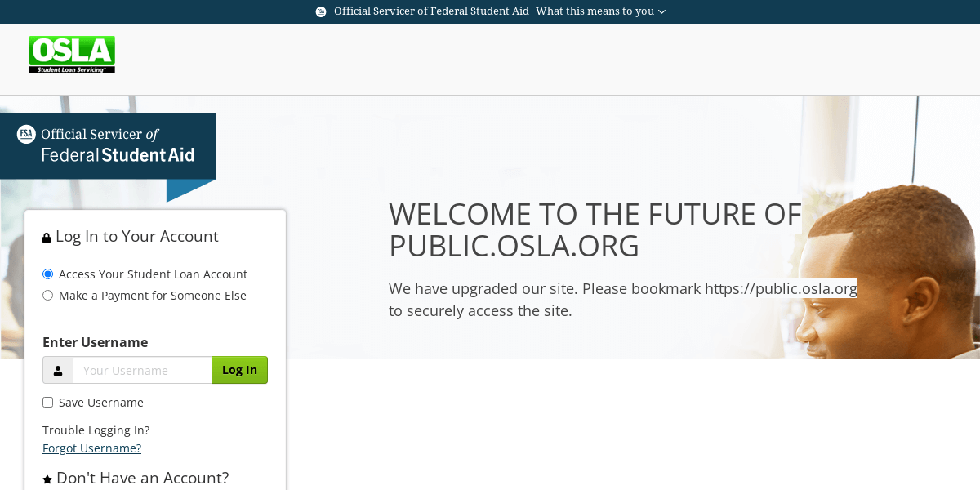The image size is (980, 490).
Task: Click the padlock icon next to Log In heading
Action: (47, 238)
